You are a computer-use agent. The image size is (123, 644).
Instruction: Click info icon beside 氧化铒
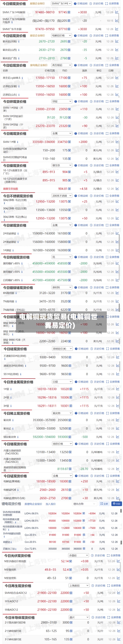coord(13,420)
